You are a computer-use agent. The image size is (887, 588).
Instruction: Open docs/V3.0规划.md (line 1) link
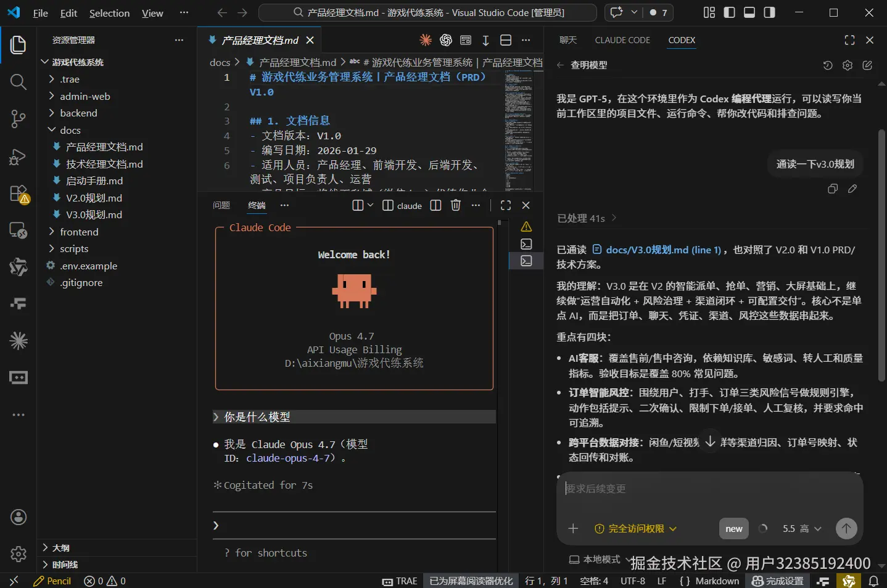657,250
